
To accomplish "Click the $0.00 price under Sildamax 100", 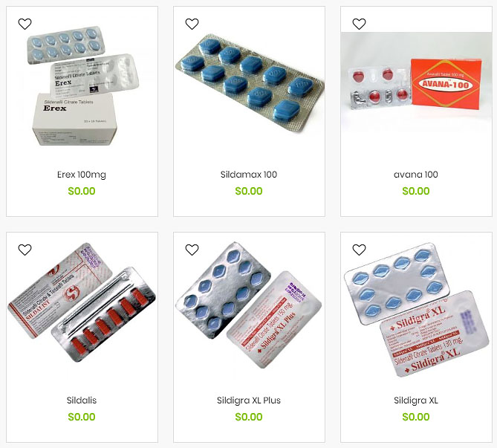I will 249,191.
